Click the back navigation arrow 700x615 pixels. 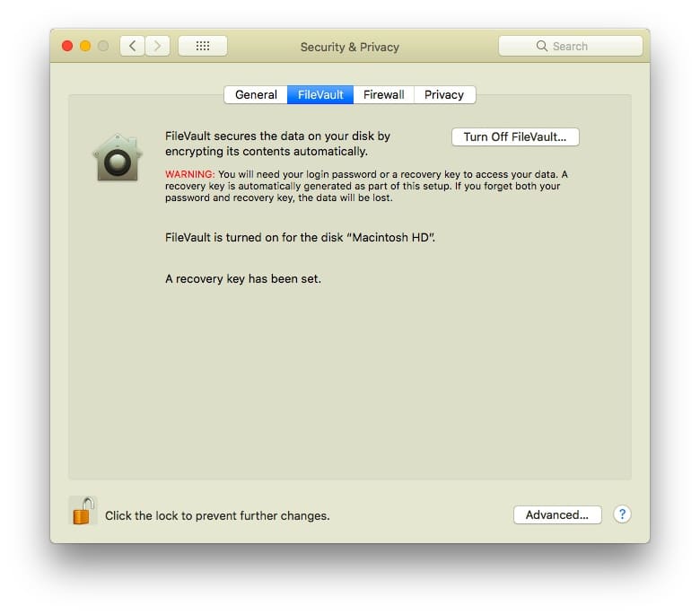[132, 46]
